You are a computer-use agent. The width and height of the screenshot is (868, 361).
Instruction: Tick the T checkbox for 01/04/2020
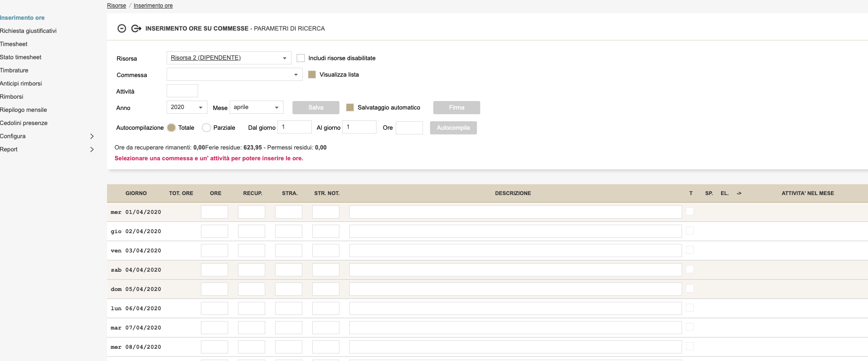point(690,212)
